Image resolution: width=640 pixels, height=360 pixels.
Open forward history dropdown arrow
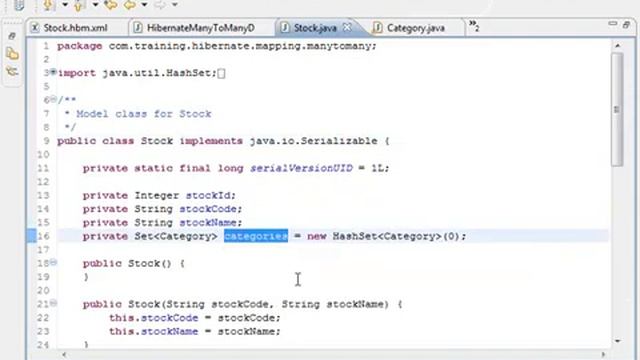pyautogui.click(x=175, y=5)
